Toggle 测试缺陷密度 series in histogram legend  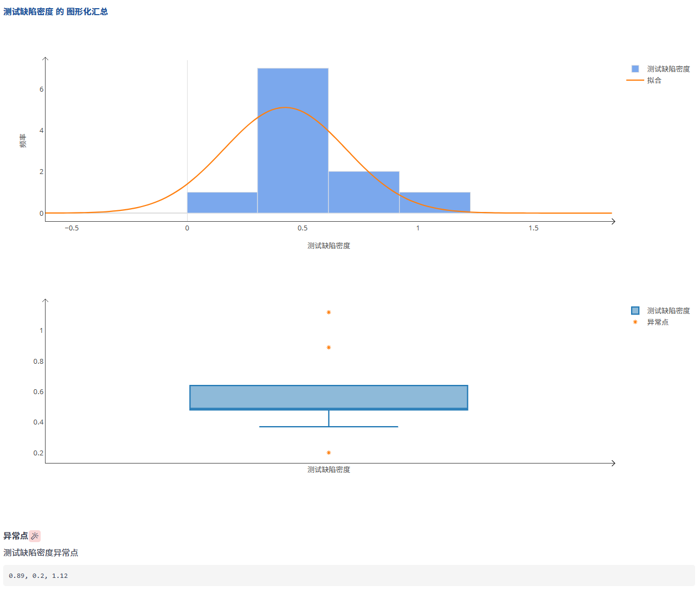pos(667,69)
